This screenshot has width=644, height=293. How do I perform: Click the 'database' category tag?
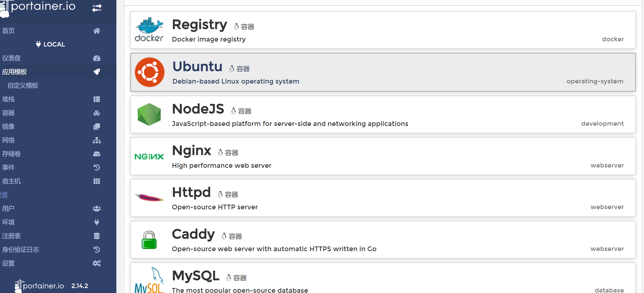(609, 290)
